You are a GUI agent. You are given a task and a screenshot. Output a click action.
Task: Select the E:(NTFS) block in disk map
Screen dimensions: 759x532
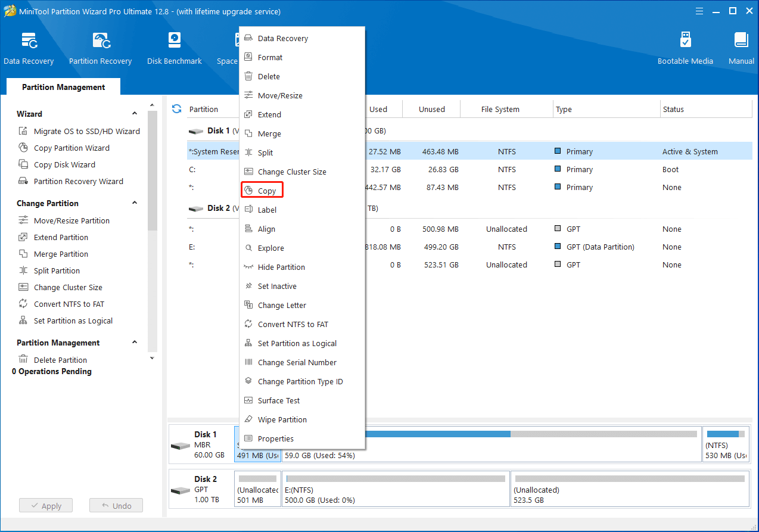tap(396, 489)
